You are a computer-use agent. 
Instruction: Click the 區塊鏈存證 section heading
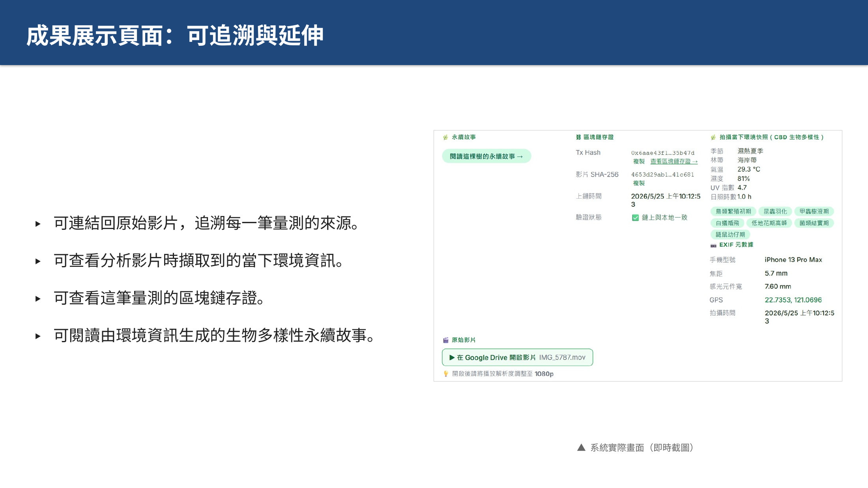click(x=599, y=137)
